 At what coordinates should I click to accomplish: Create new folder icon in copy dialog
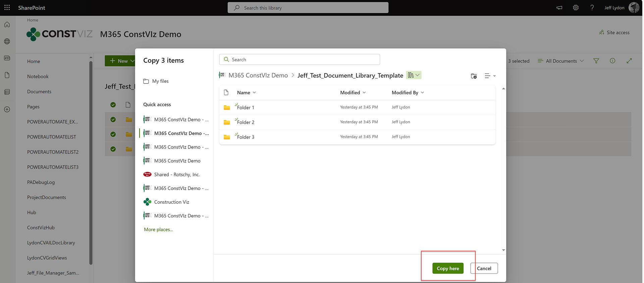(x=474, y=76)
